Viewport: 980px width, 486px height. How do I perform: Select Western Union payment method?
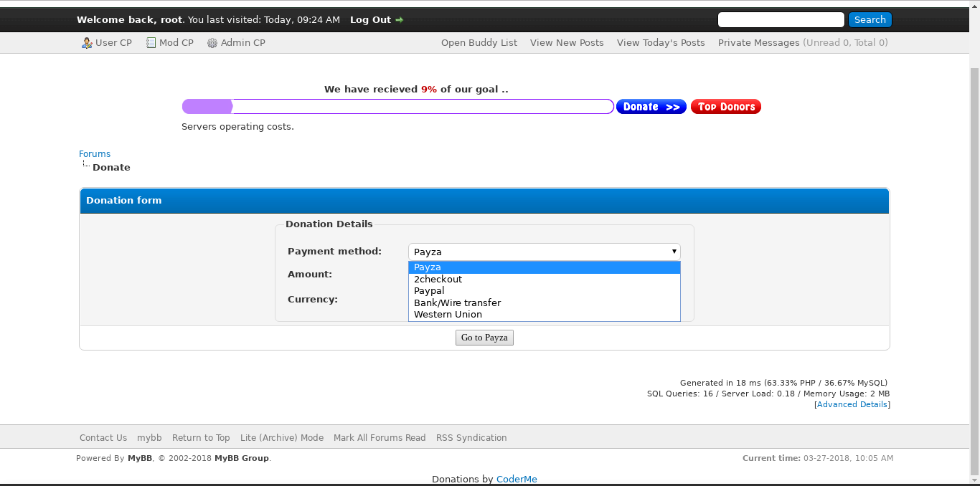(x=448, y=315)
